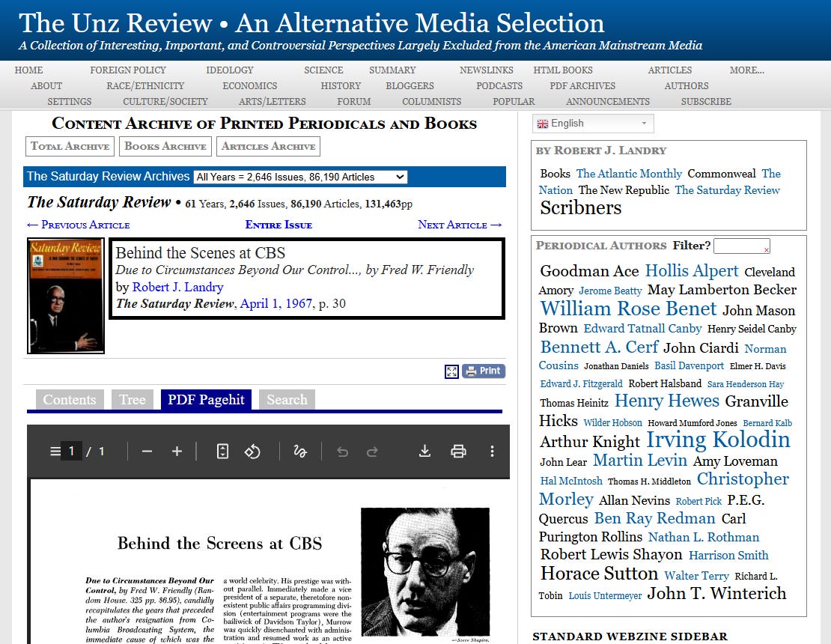Open author Bennett A. Cerf

[599, 347]
